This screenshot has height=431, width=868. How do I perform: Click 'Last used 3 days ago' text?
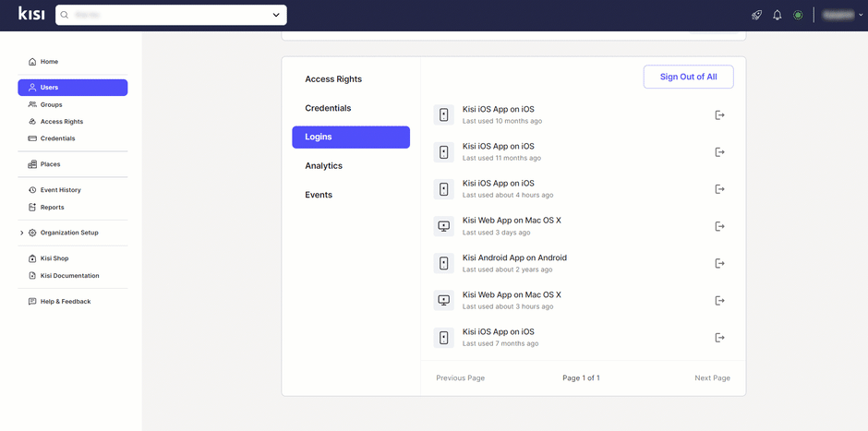click(x=497, y=233)
